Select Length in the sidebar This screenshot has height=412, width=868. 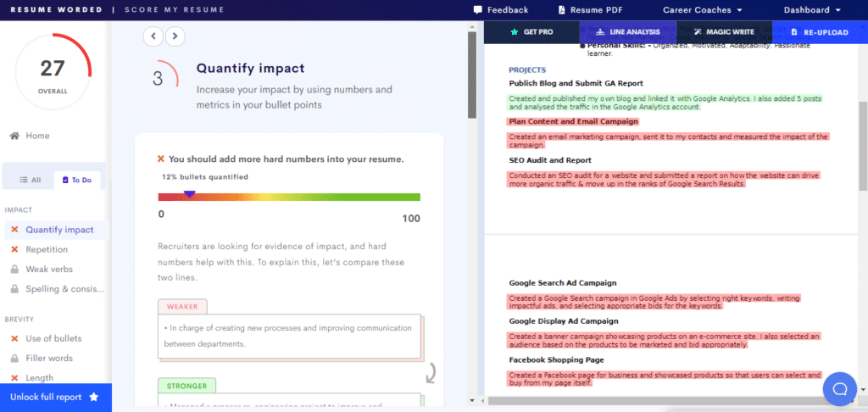click(39, 378)
